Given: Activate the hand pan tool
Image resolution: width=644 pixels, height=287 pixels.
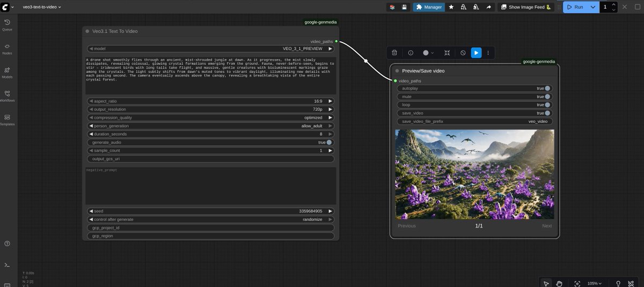Looking at the screenshot, I should (x=559, y=283).
